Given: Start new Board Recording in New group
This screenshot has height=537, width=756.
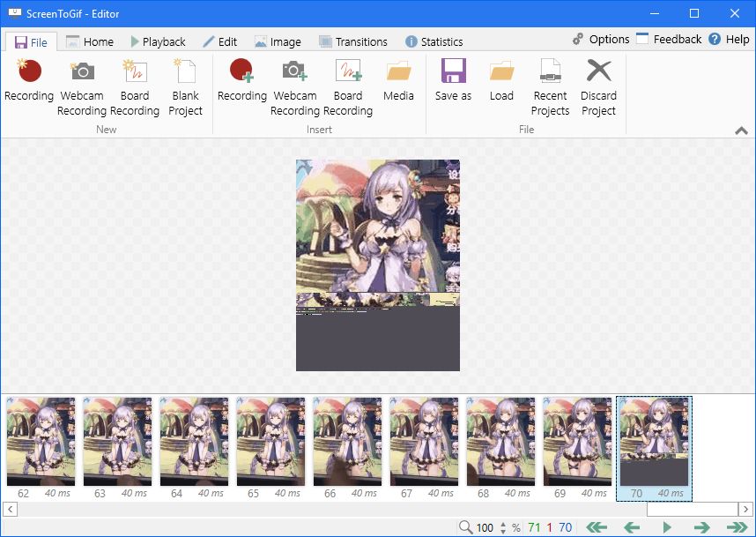Looking at the screenshot, I should pos(135,88).
